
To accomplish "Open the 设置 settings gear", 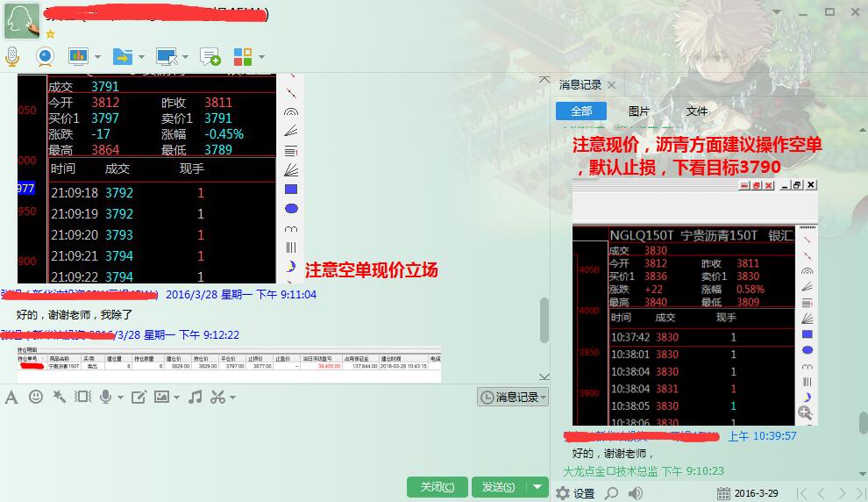I will [575, 493].
